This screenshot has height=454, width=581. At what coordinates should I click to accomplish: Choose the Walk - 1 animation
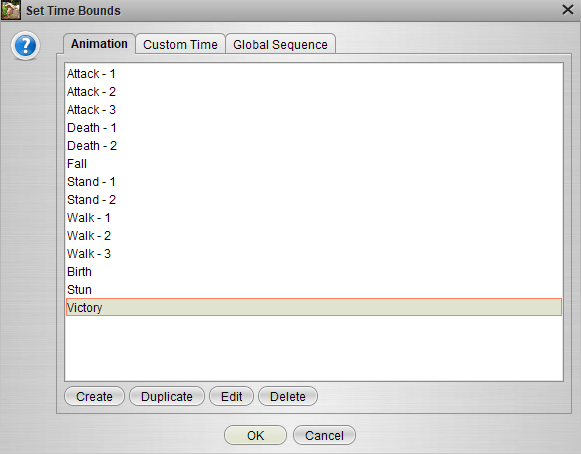click(314, 218)
